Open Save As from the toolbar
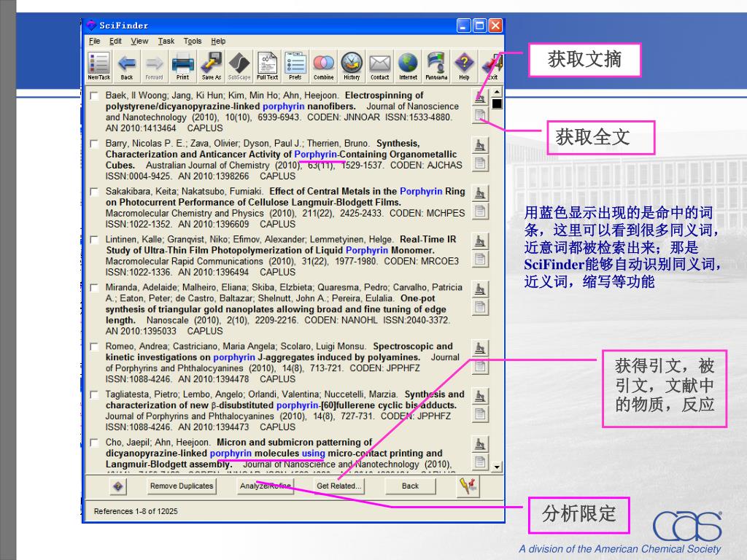This screenshot has height=560, width=747. pos(211,66)
